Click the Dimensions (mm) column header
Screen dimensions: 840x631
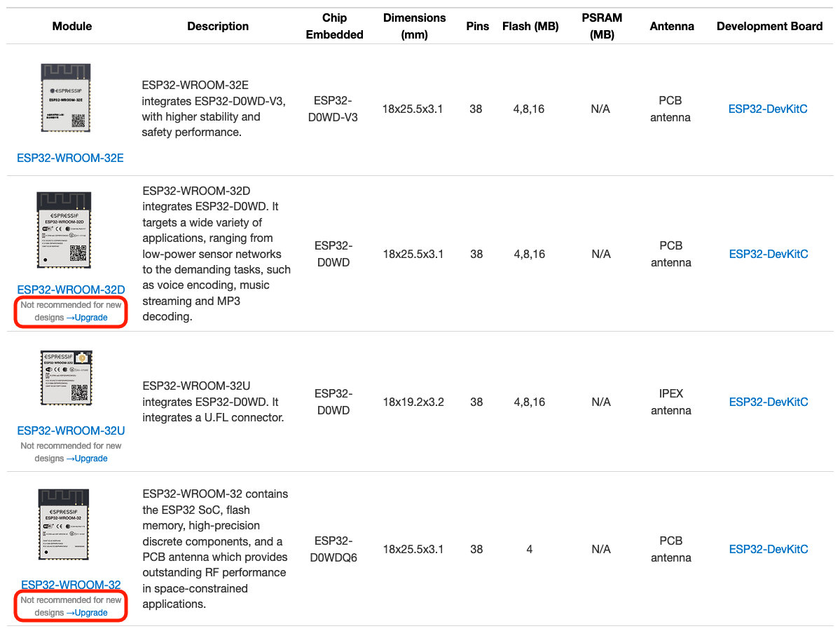click(x=414, y=26)
